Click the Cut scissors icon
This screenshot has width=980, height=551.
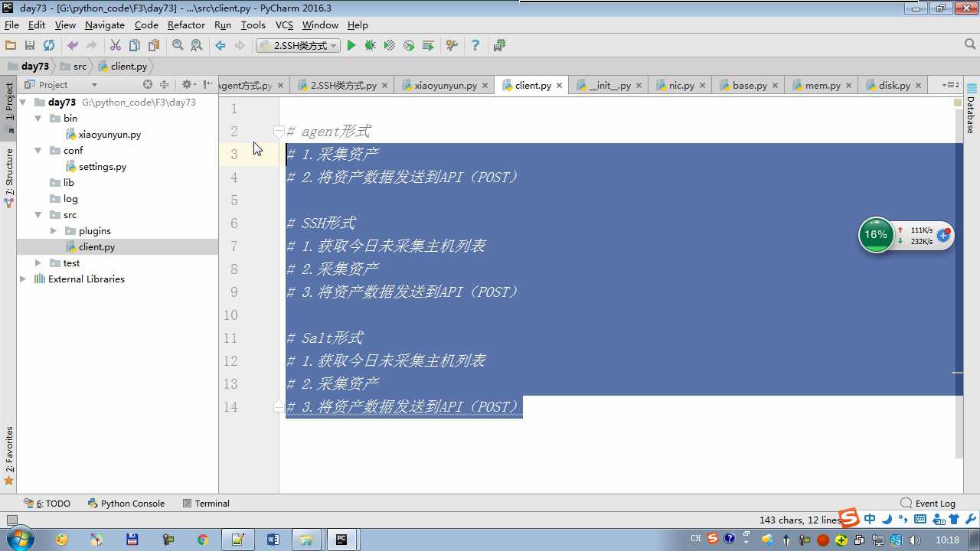tap(116, 46)
